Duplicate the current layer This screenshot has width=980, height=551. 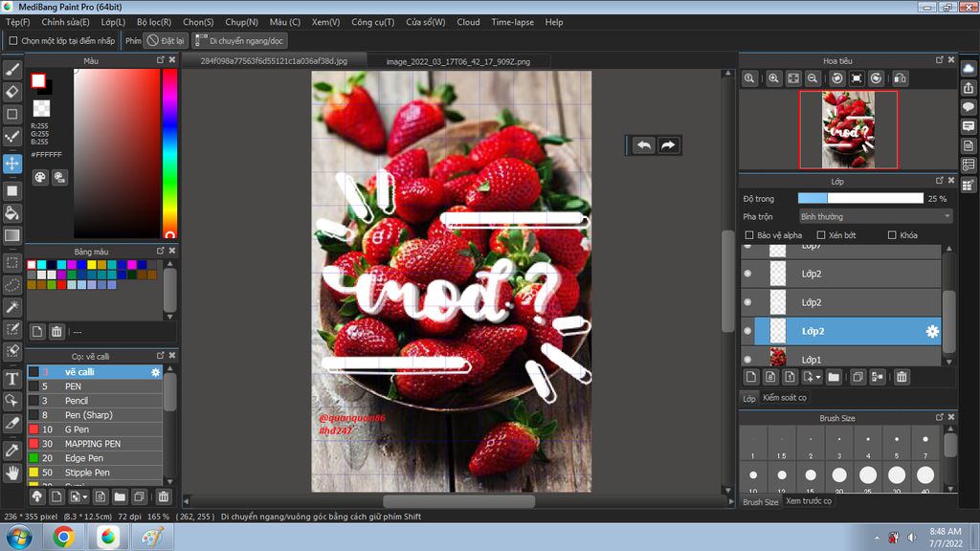click(x=858, y=377)
